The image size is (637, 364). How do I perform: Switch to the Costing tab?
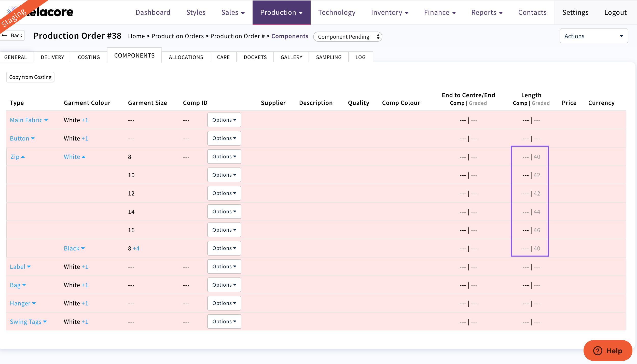point(89,57)
